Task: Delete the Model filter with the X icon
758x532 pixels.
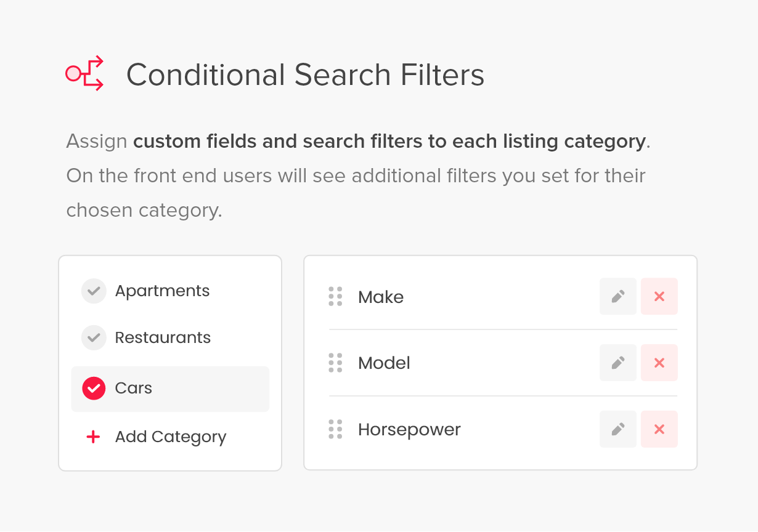Action: click(659, 363)
